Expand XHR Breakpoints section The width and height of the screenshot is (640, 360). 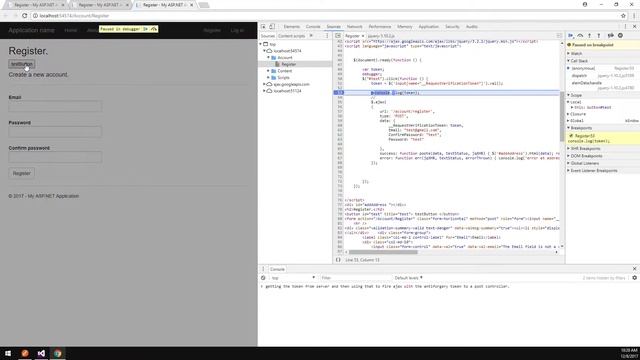(x=584, y=149)
